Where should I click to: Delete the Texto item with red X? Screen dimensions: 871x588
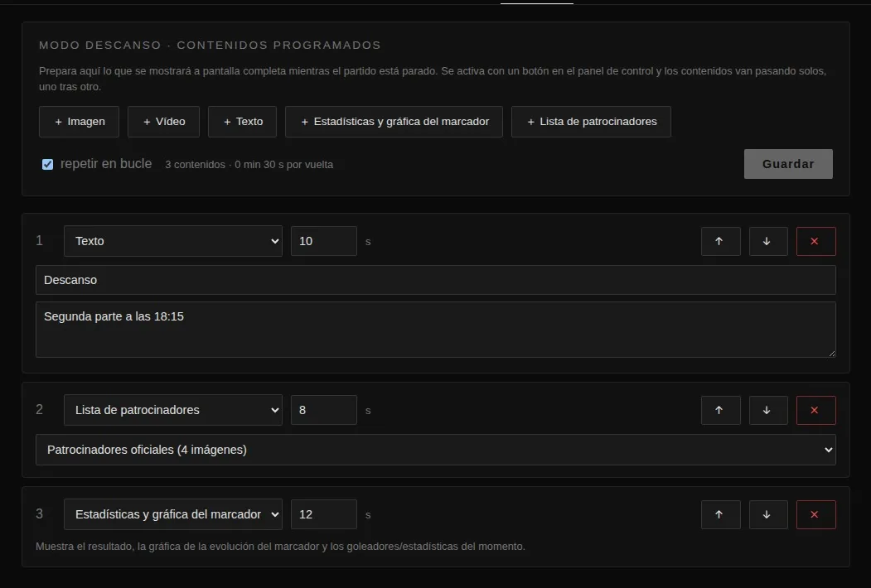(816, 242)
